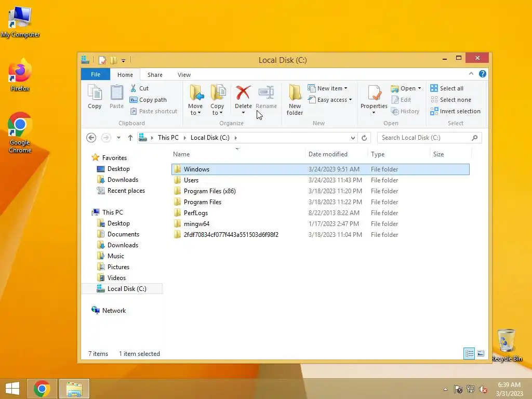Select the PerfLogs folder

point(320,212)
